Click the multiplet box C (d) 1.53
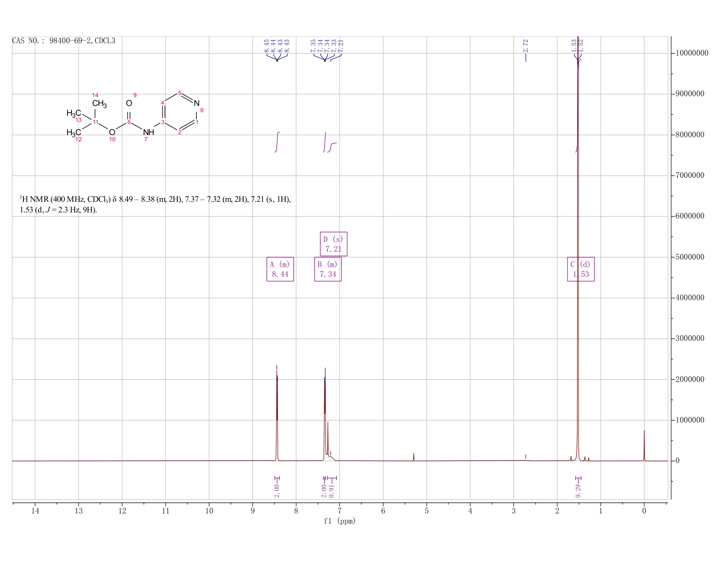The height and width of the screenshot is (563, 728). (x=581, y=269)
